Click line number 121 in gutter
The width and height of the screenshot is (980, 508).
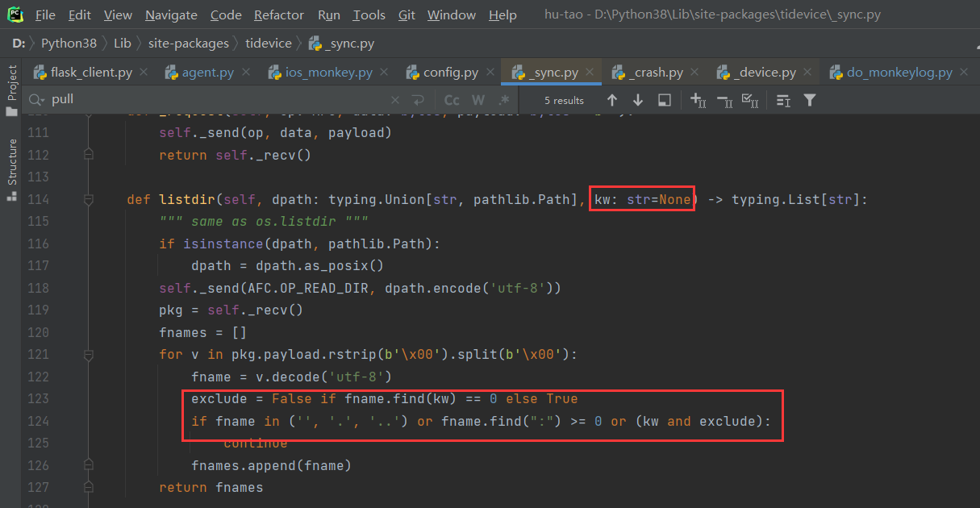[x=39, y=354]
